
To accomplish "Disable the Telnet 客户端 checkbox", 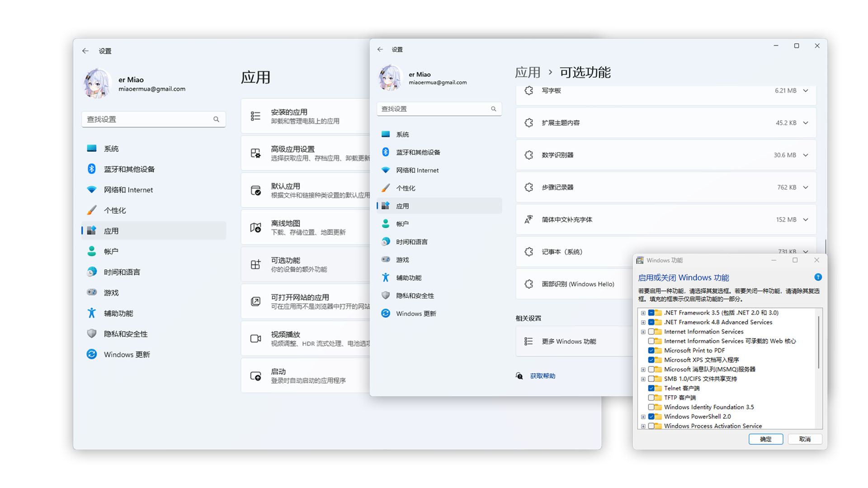I will pyautogui.click(x=651, y=388).
